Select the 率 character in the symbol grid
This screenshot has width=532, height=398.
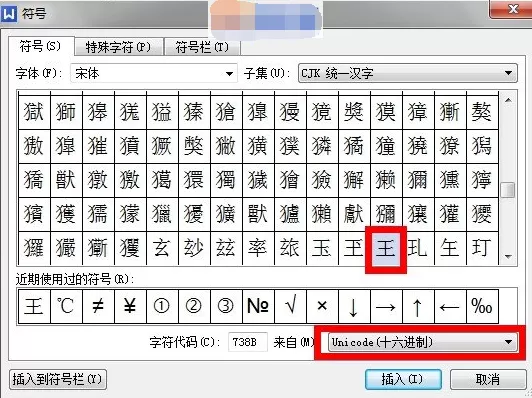[258, 248]
